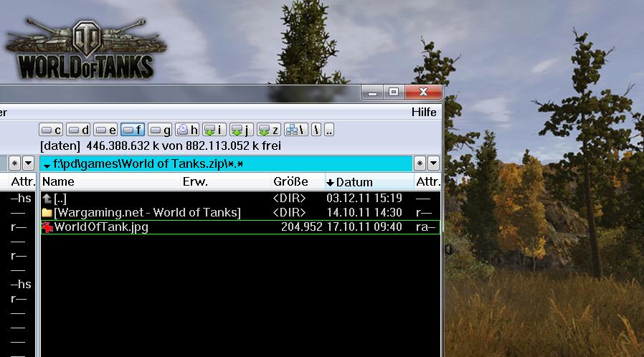Sort by Name column header
Image resolution: width=644 pixels, height=357 pixels.
tap(110, 182)
